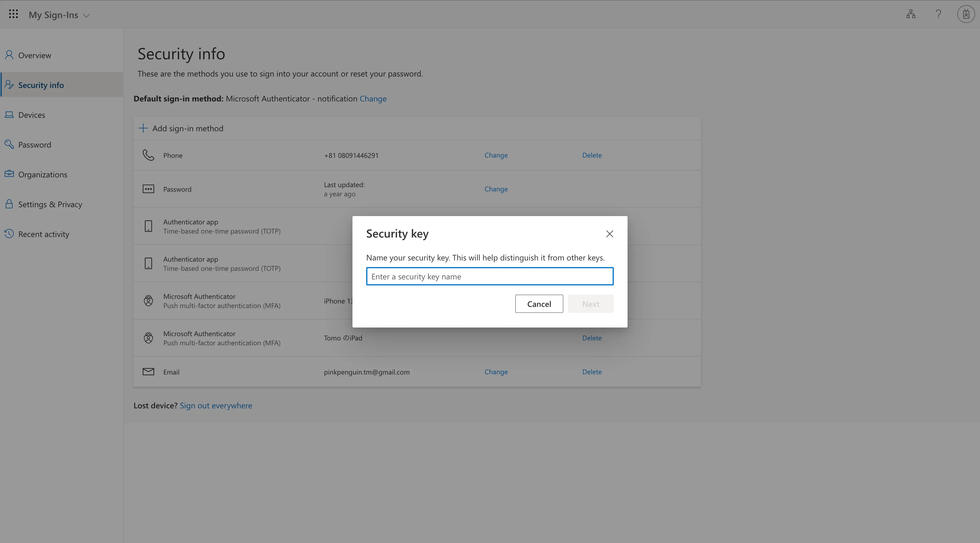Close the Security key dialog with X
980x543 pixels.
(x=609, y=234)
